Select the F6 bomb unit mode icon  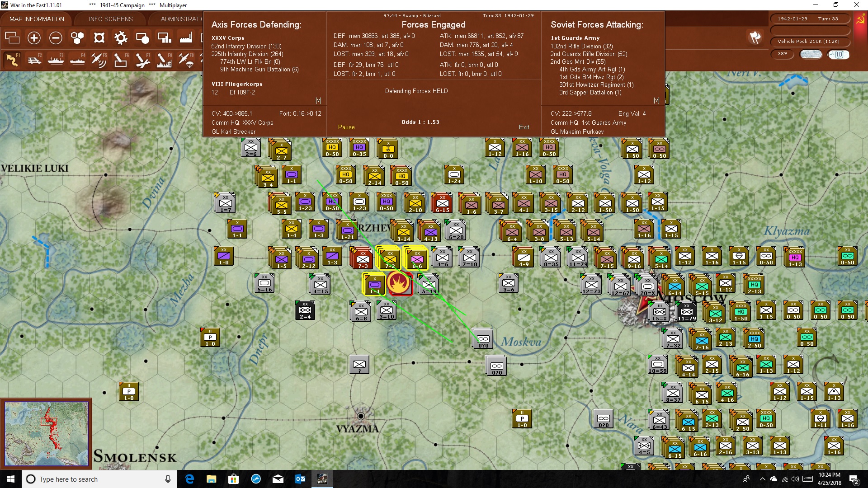pos(121,60)
